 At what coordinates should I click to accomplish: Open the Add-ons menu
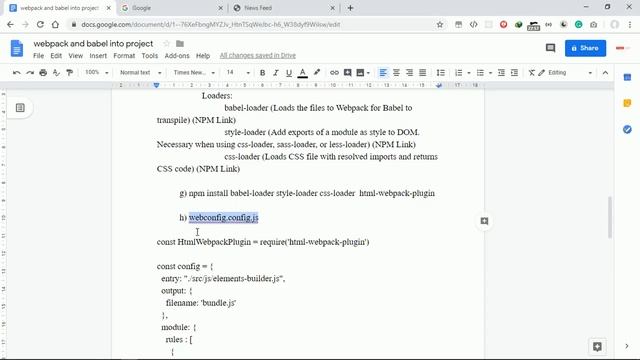[177, 56]
